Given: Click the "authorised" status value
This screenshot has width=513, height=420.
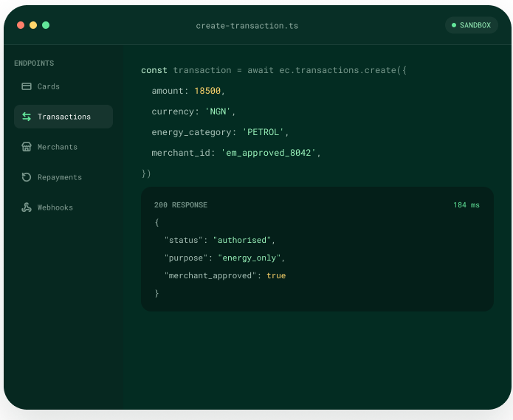Looking at the screenshot, I should pos(242,240).
